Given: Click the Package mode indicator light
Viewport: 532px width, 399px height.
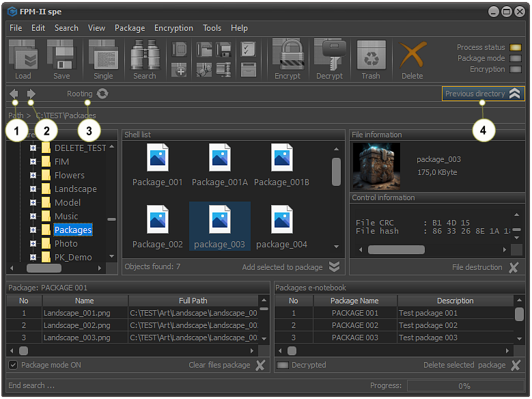Looking at the screenshot, I should [x=516, y=58].
